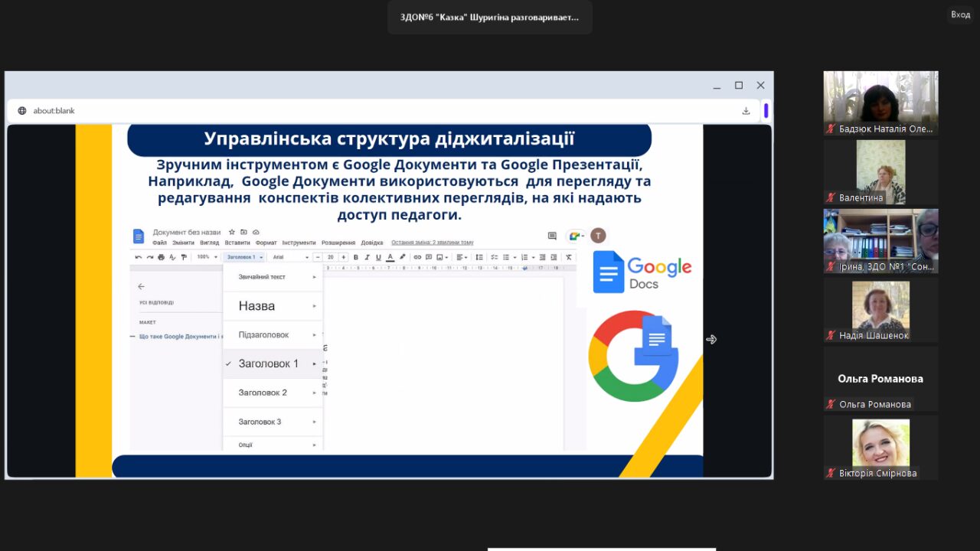Image resolution: width=980 pixels, height=551 pixels.
Task: Click the spell-check icon in Docs toolbar
Action: [x=172, y=257]
